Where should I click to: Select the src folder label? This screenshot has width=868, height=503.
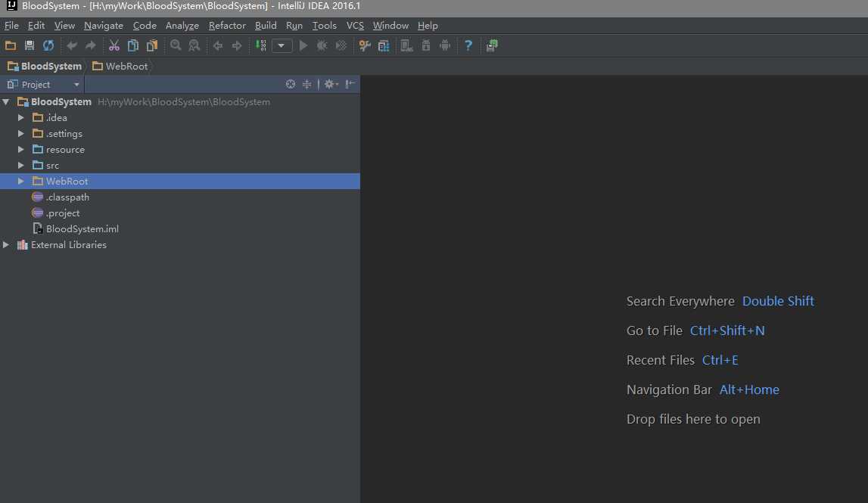pyautogui.click(x=52, y=166)
